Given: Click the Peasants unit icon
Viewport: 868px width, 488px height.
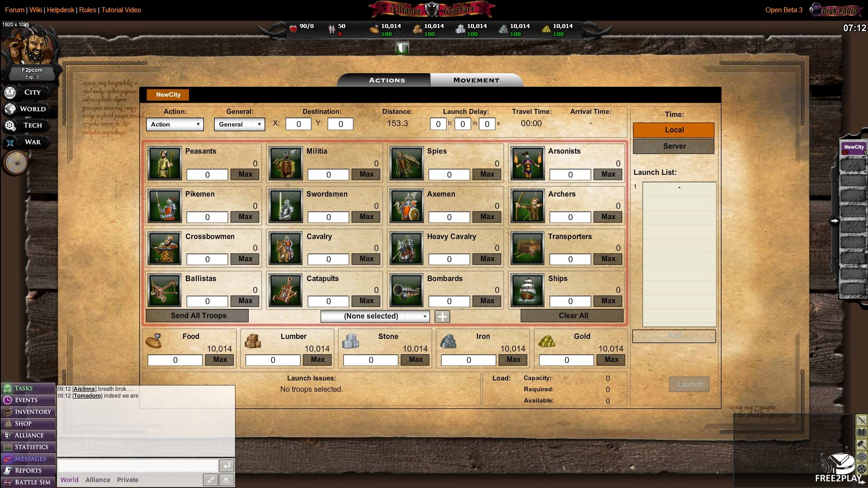Looking at the screenshot, I should coord(165,164).
